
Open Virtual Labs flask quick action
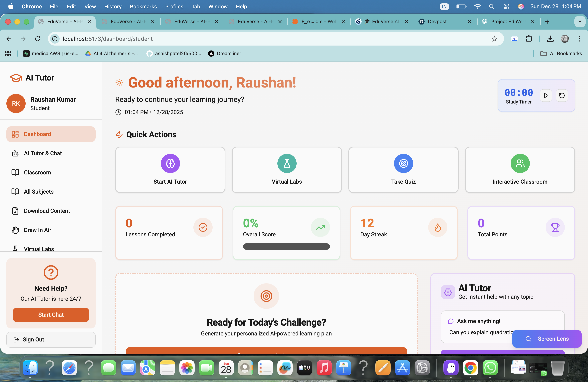point(287,163)
